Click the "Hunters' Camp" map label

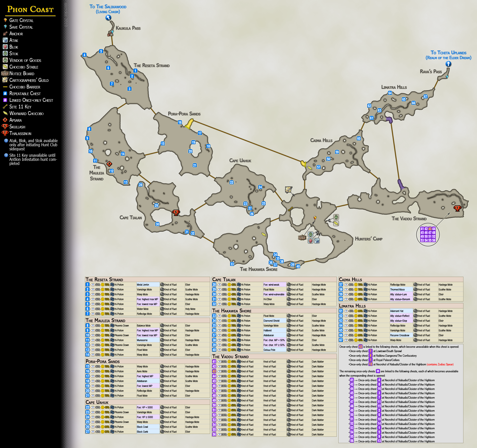pyautogui.click(x=369, y=239)
